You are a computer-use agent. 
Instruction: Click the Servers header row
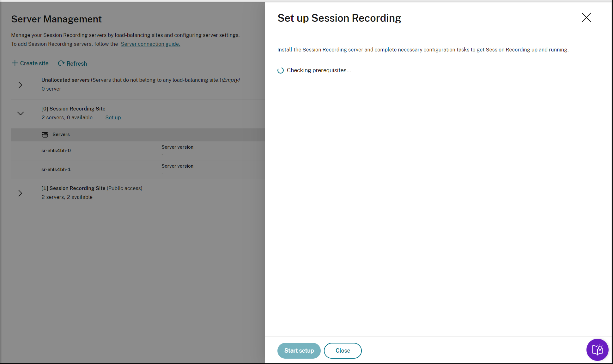(x=61, y=134)
